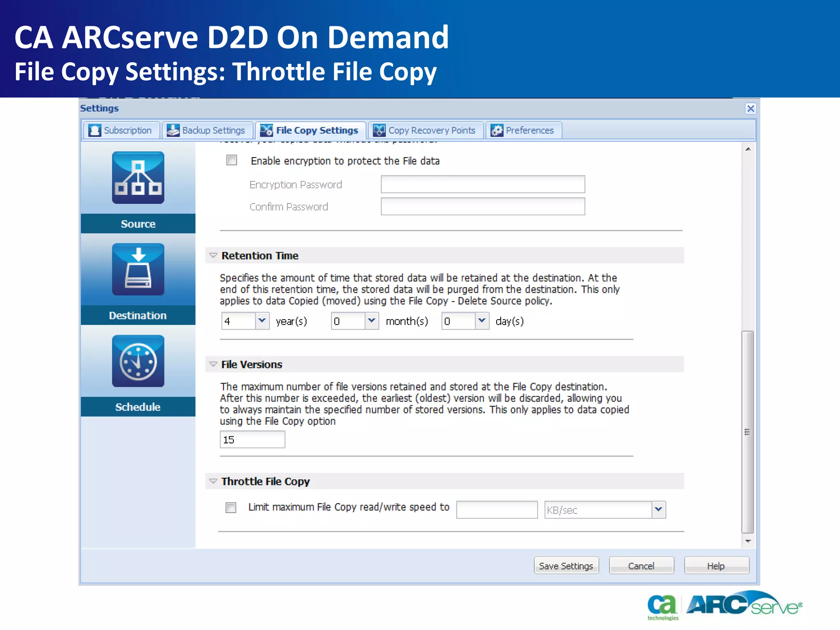Screen dimensions: 840x630
Task: Open the Schedule clock icon
Action: (138, 361)
